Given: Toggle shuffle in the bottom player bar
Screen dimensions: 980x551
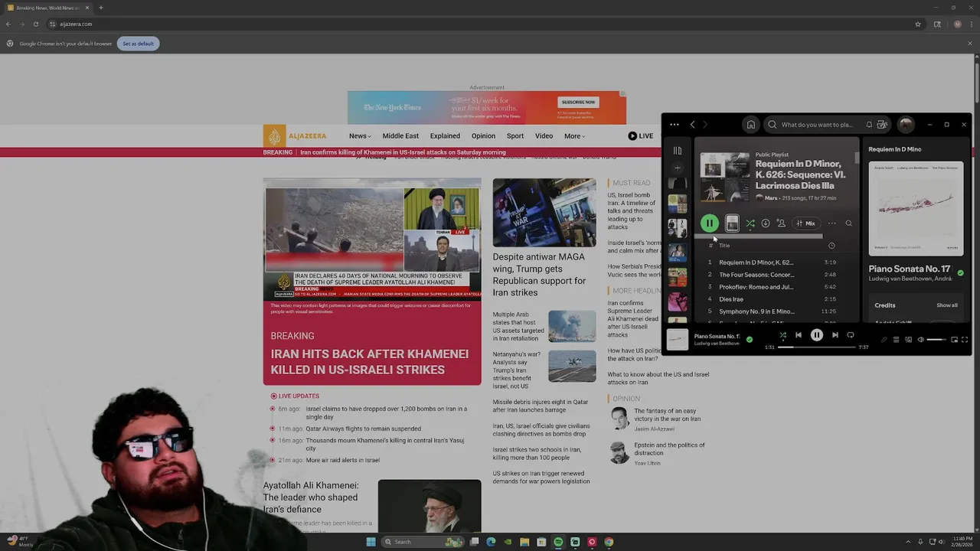Looking at the screenshot, I should point(782,335).
